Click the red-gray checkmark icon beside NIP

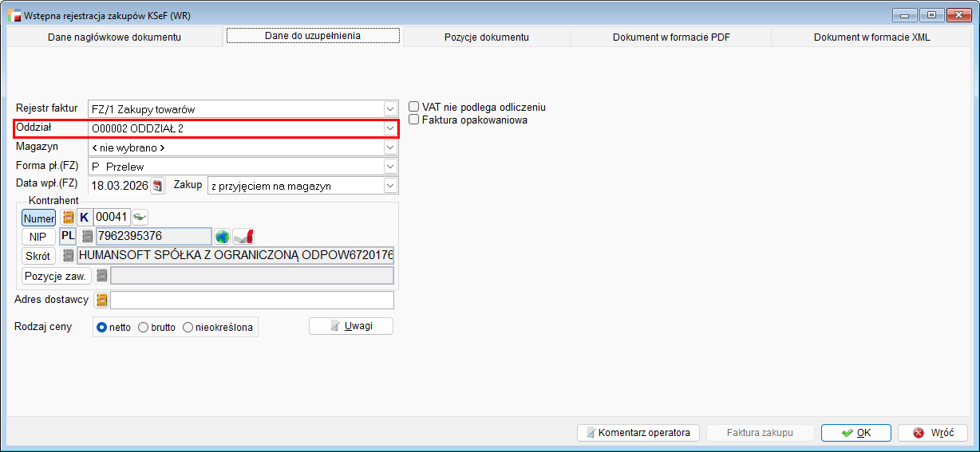243,237
